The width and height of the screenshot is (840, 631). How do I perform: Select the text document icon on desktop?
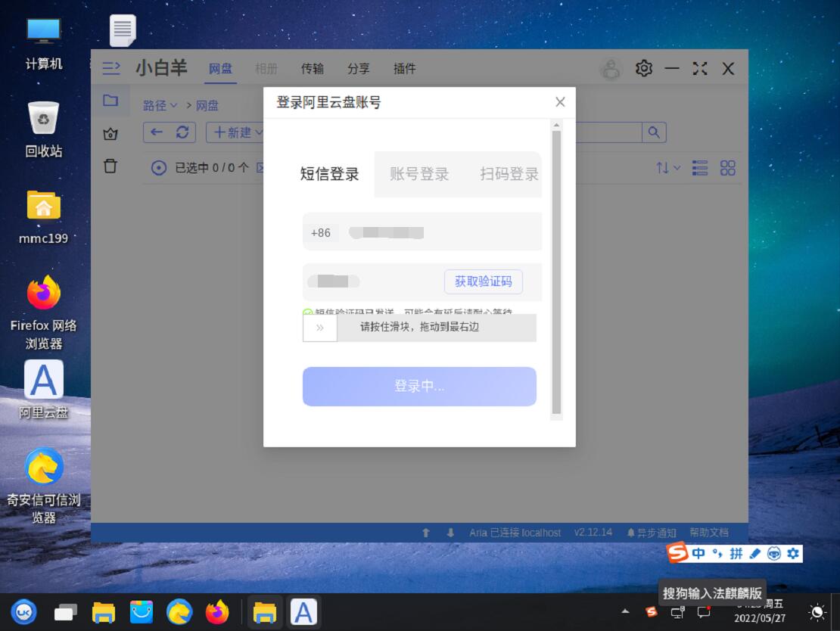coord(123,30)
